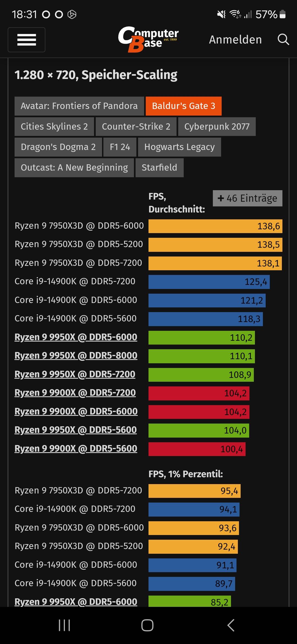
Task: Open Ryzen 9 9900X @ DDR5-5600 link
Action: 76,449
